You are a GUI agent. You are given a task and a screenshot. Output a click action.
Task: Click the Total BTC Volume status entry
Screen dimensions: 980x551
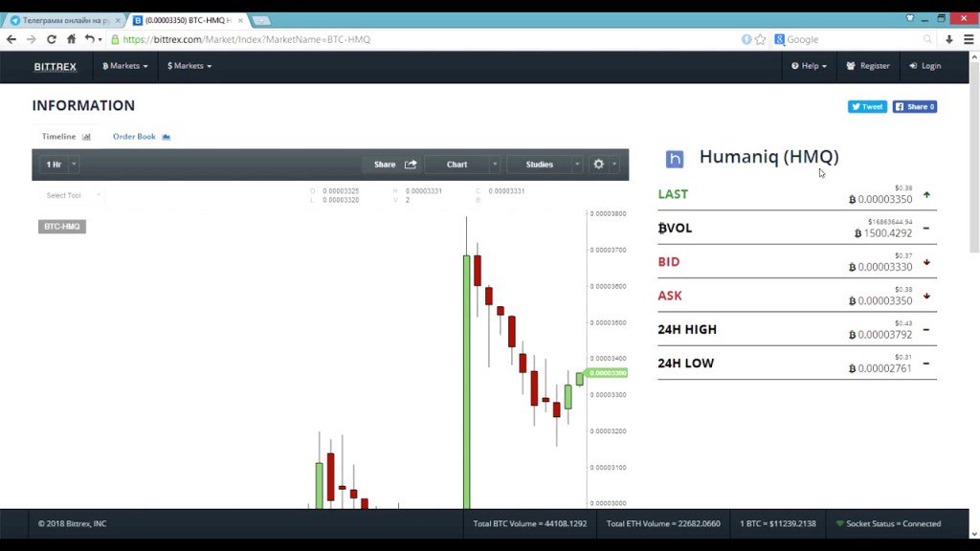[530, 523]
